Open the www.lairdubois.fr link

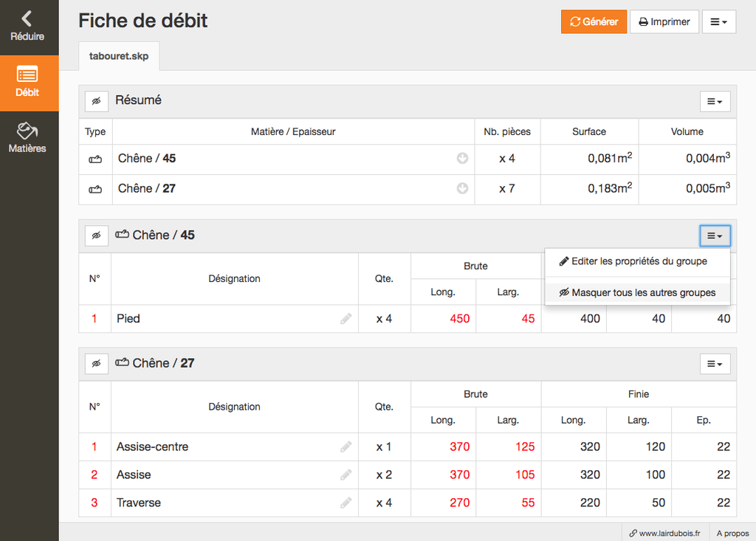click(665, 534)
